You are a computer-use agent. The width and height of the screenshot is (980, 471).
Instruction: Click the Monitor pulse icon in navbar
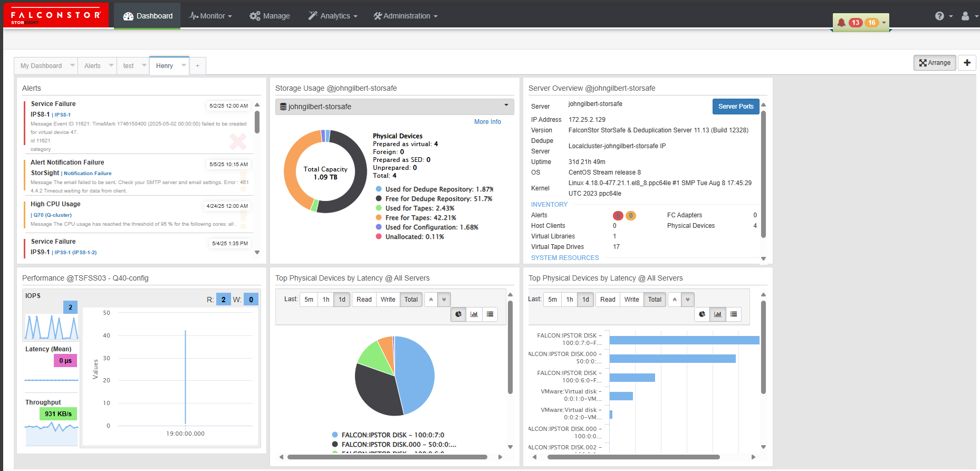click(194, 16)
